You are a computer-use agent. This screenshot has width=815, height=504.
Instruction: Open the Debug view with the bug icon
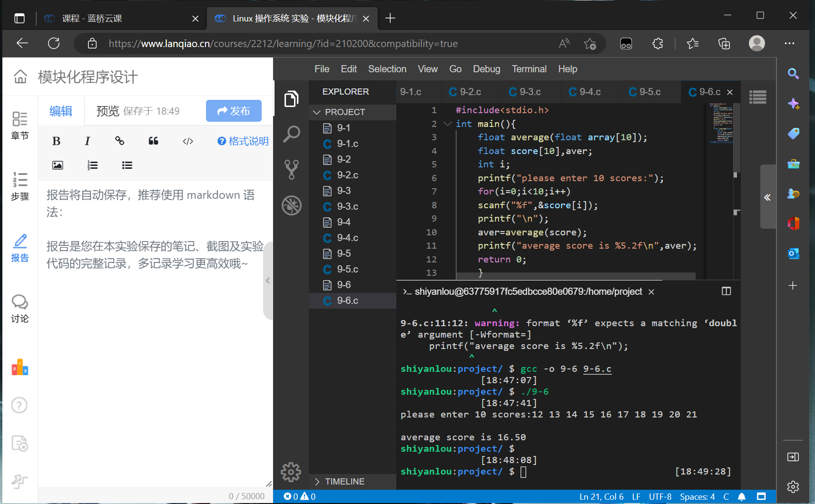(x=291, y=205)
